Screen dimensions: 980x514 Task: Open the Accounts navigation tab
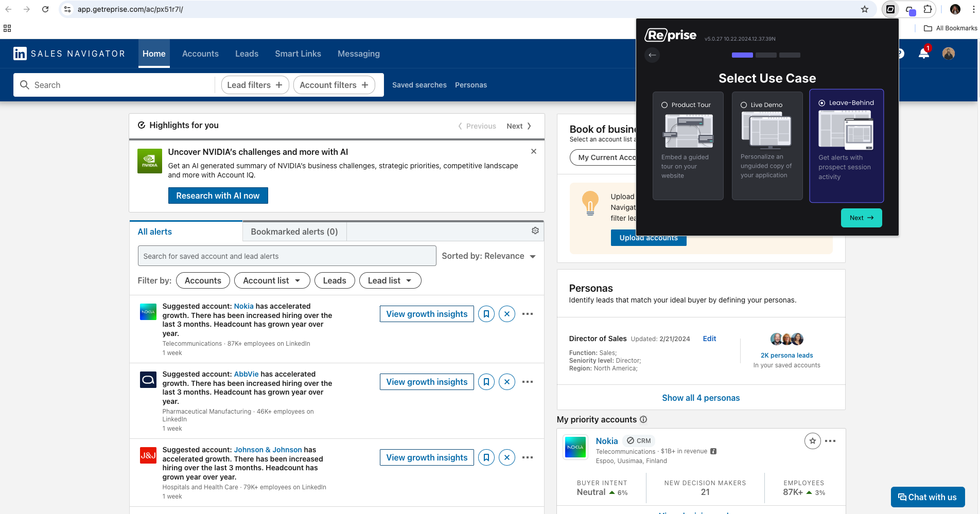(x=200, y=54)
